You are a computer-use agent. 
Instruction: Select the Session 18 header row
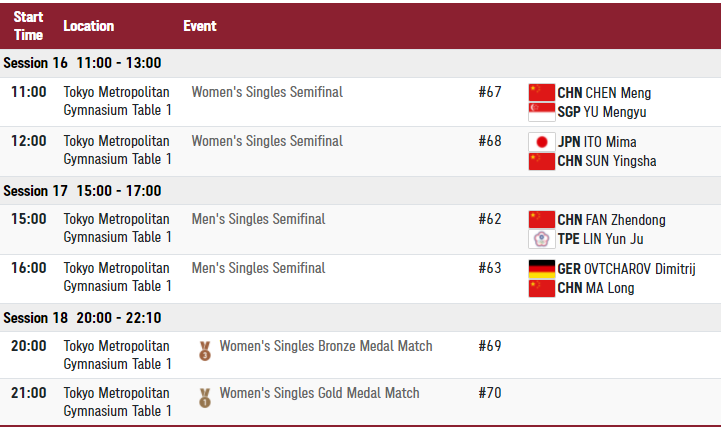point(360,318)
